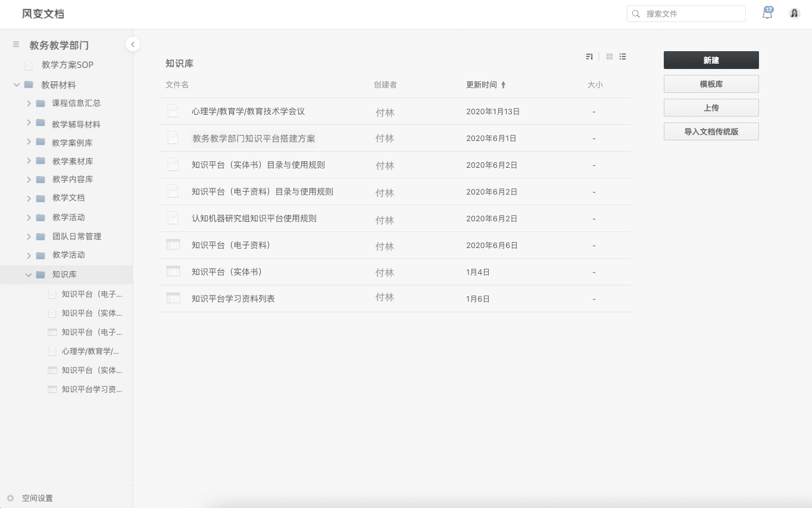Screen dimensions: 812x508
Task: Click the table icon of sidebar item 知识平台学习资...
Action: click(x=52, y=389)
